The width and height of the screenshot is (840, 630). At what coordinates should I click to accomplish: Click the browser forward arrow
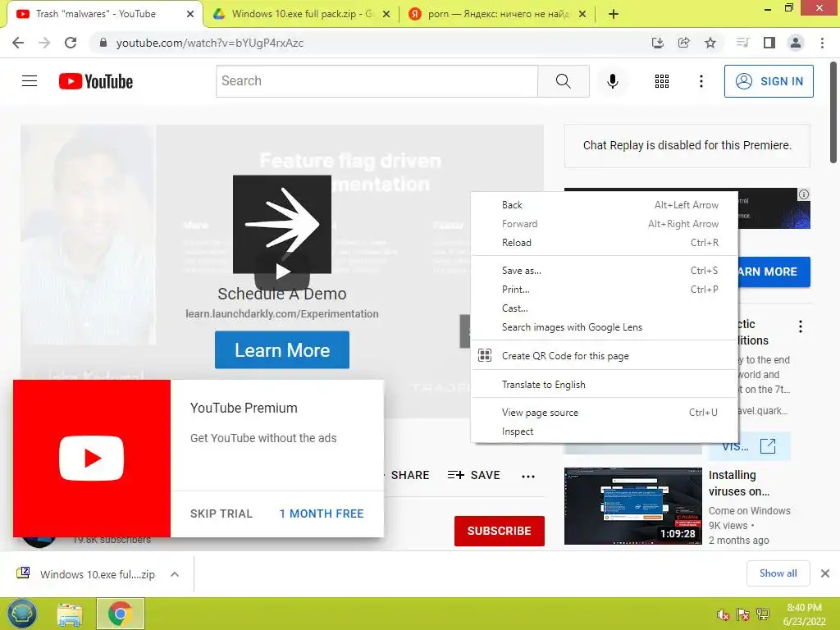point(44,43)
